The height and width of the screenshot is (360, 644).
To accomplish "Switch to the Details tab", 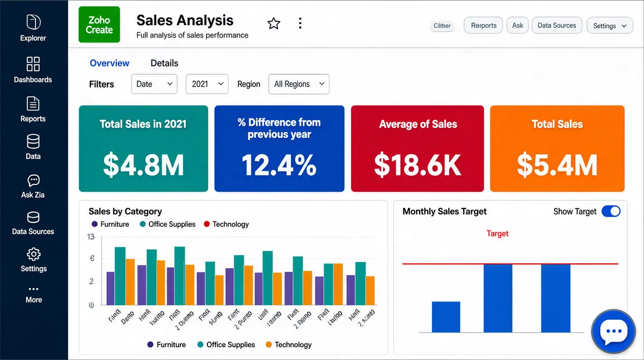I will point(164,63).
